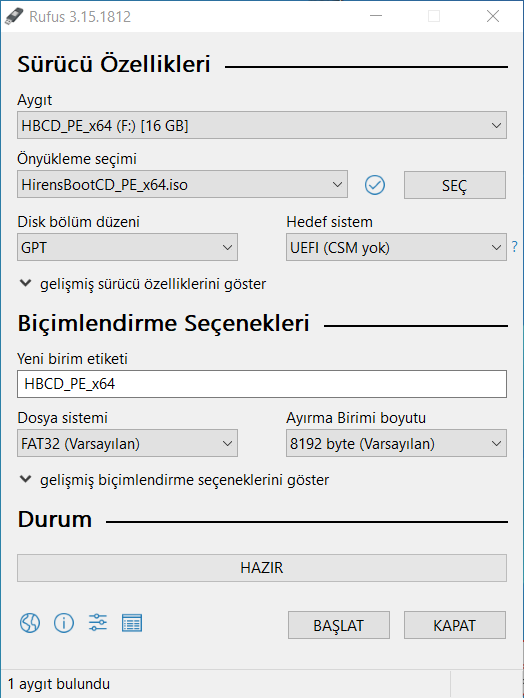Expand gelişmiş biçimlendirme seçeneklerini göster
This screenshot has width=524, height=698.
pyautogui.click(x=175, y=480)
